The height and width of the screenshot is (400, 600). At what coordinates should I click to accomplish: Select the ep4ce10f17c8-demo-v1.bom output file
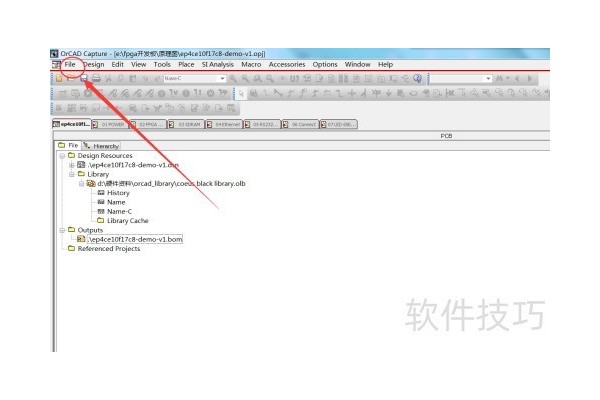(x=135, y=239)
